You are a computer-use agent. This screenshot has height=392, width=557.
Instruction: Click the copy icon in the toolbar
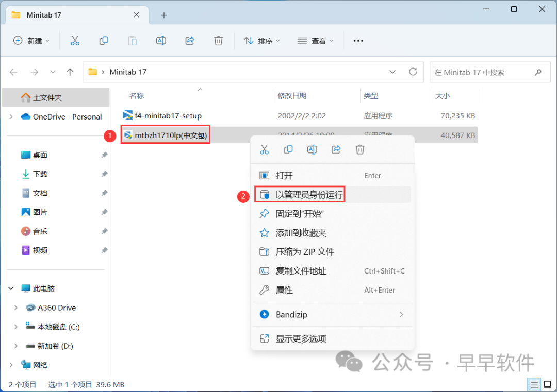[104, 41]
